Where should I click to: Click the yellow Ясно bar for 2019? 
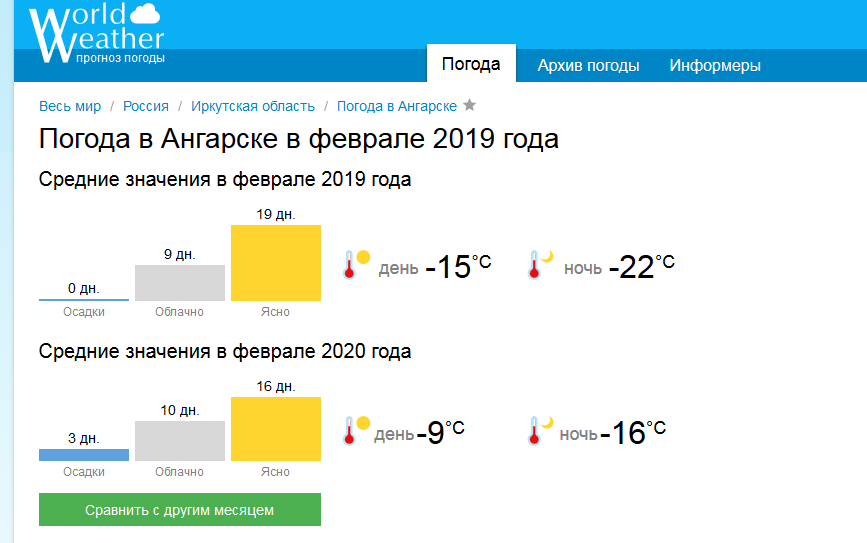tap(276, 263)
